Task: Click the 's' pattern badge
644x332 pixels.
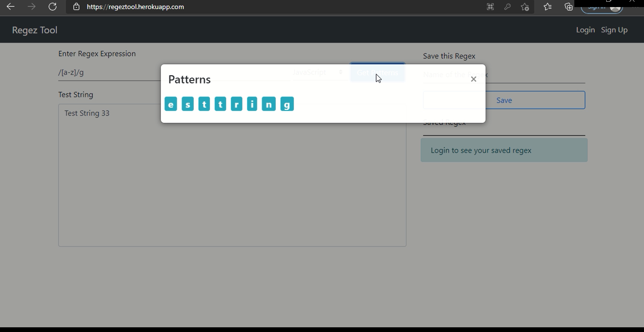Action: point(188,104)
